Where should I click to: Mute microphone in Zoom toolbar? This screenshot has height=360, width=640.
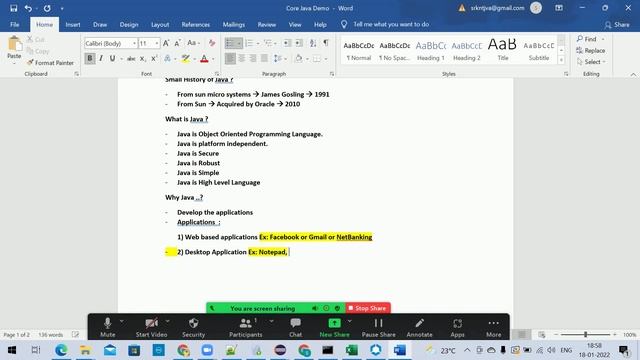pyautogui.click(x=108, y=327)
